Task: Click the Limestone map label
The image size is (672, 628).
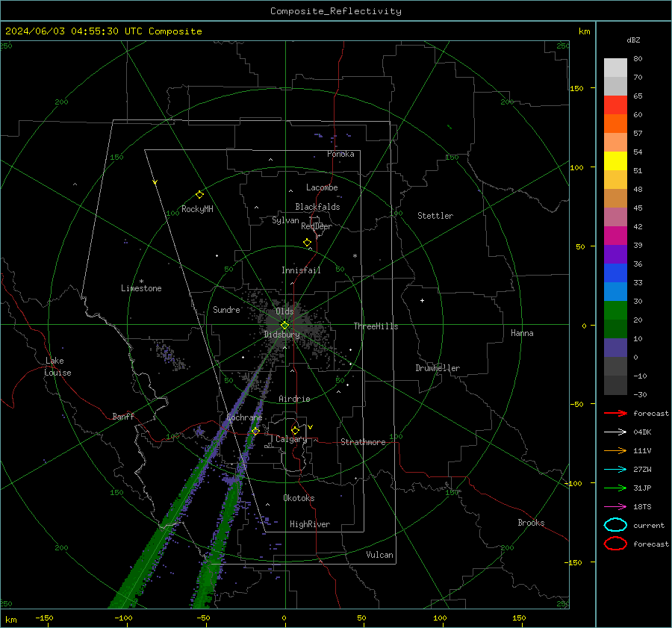Action: (x=141, y=288)
